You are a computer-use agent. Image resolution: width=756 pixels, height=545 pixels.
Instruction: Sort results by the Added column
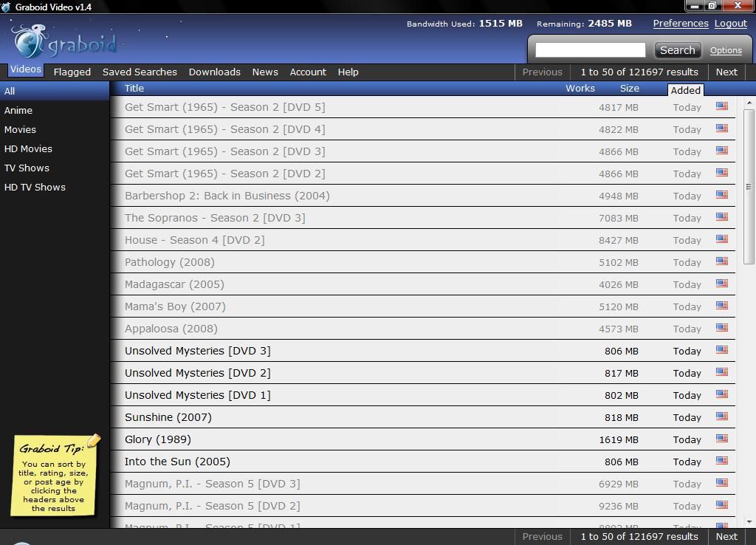686,90
